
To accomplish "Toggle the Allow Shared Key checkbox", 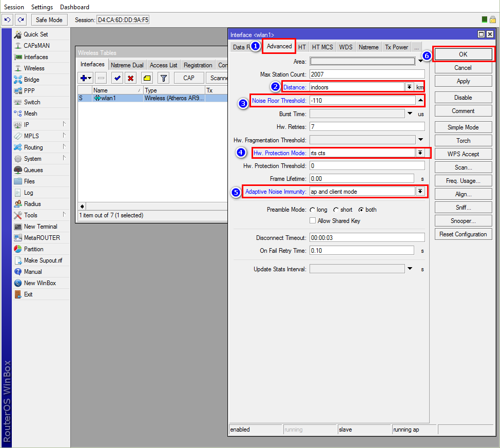I will click(313, 221).
